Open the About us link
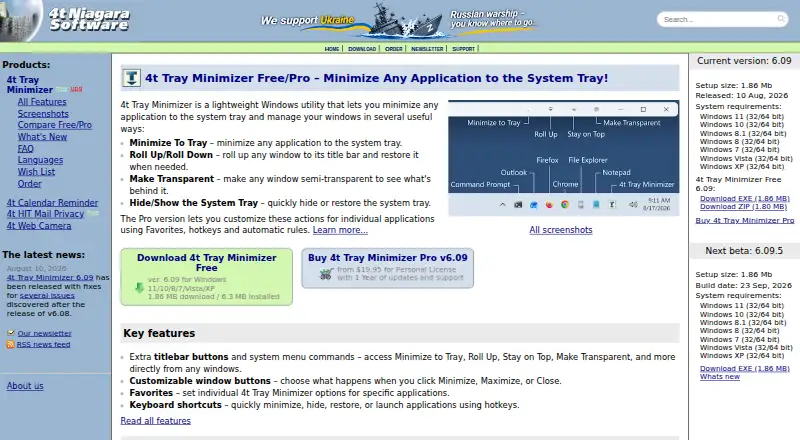 (25, 386)
